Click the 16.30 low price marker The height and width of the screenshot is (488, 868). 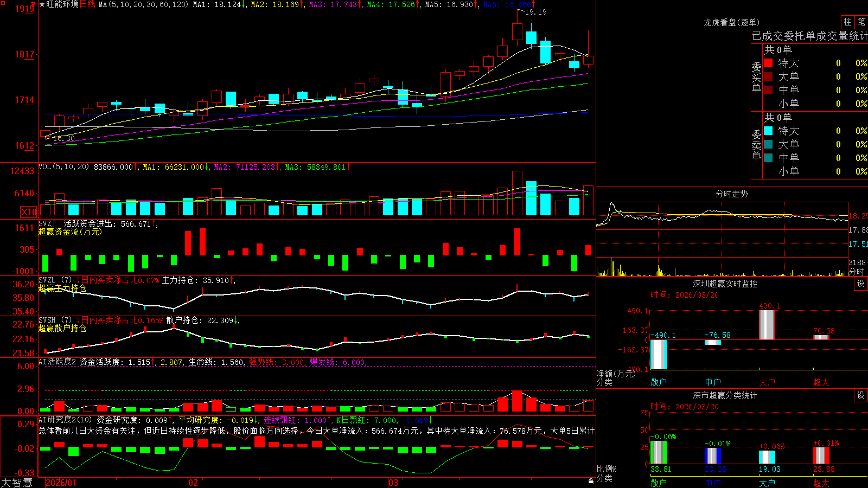click(x=64, y=138)
